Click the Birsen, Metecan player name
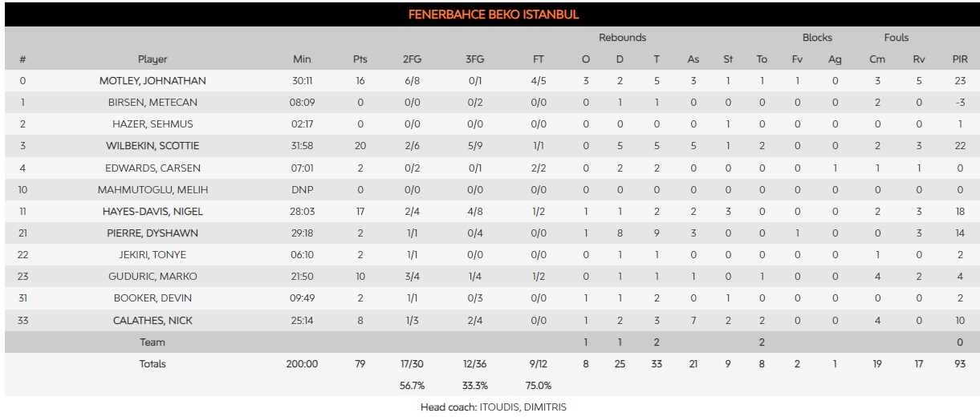The width and height of the screenshot is (980, 417). pos(152,103)
